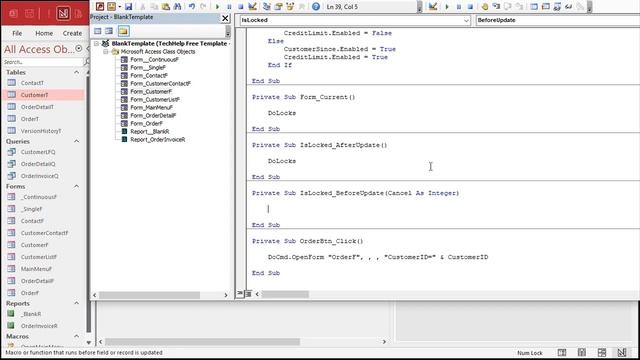This screenshot has width=640, height=360.
Task: Switch to Procedure View button
Action: tap(240, 293)
